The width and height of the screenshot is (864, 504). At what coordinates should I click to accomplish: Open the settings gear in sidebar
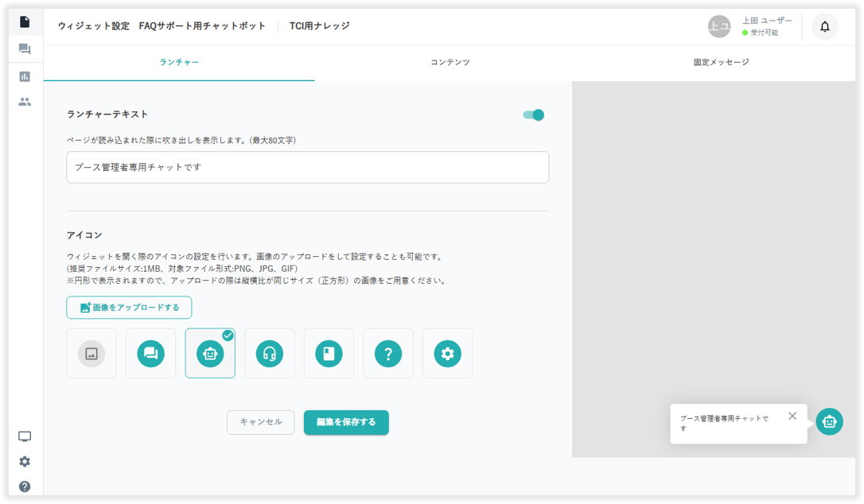pyautogui.click(x=25, y=462)
